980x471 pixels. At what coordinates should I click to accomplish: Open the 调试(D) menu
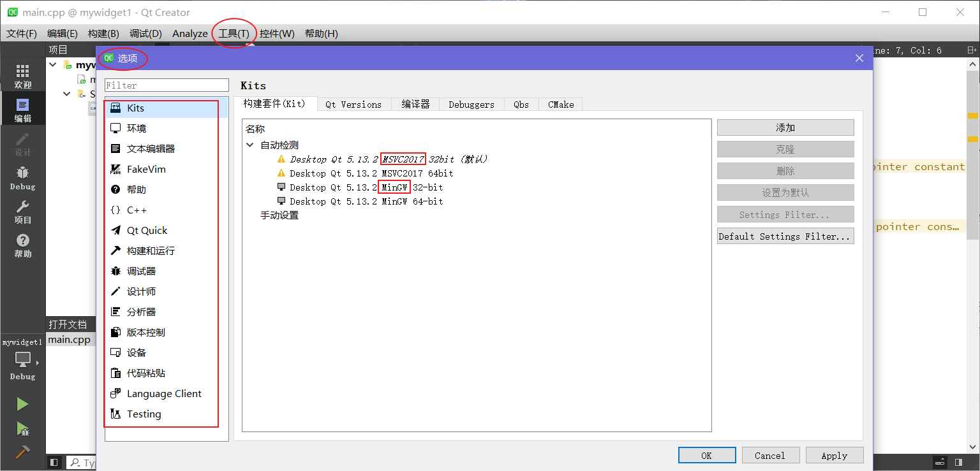[145, 34]
